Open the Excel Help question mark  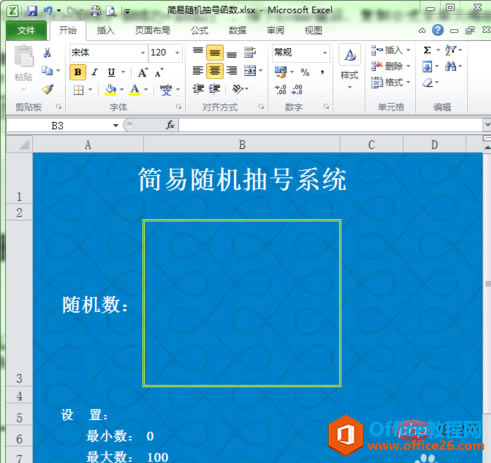tap(438, 30)
